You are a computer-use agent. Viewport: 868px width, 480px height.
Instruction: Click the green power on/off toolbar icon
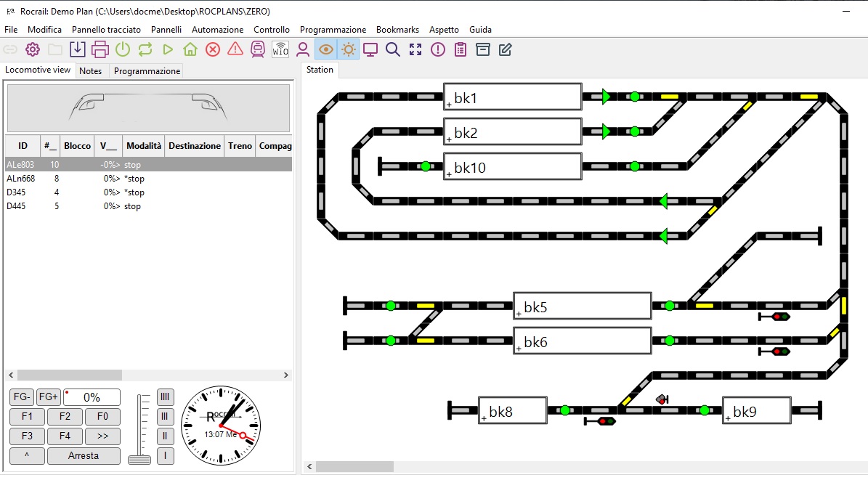(123, 49)
